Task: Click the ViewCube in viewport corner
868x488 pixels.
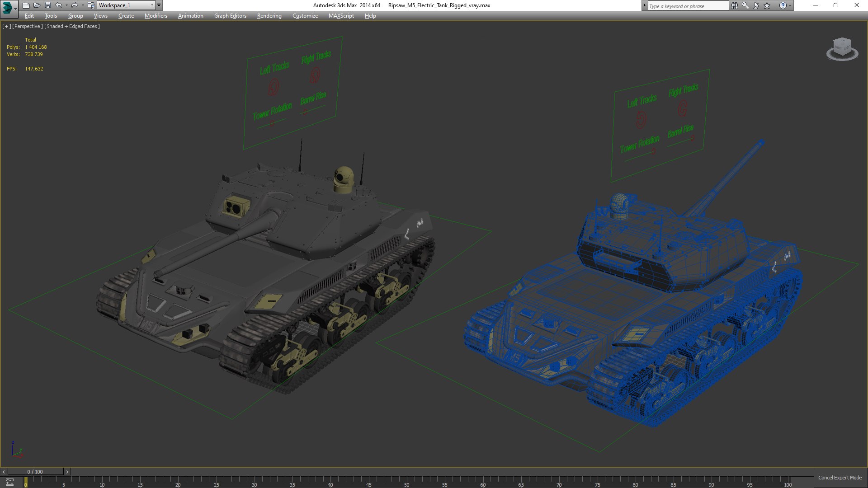Action: (842, 49)
